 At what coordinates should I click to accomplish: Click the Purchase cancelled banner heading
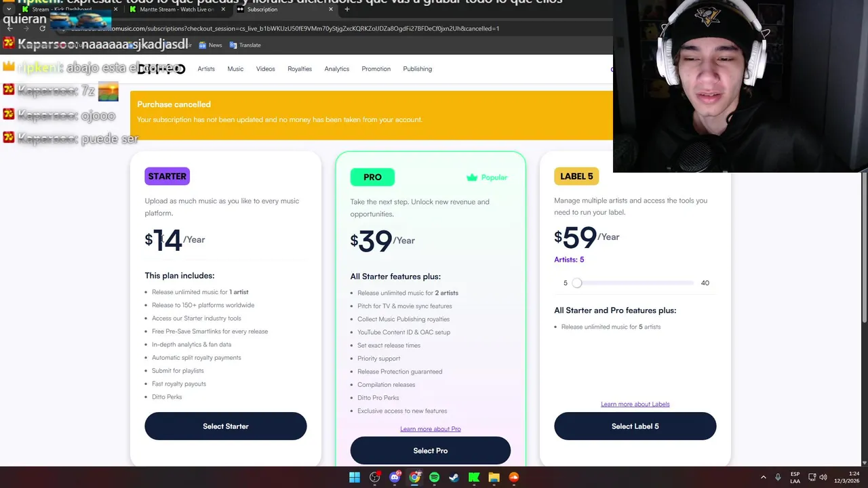click(x=174, y=104)
